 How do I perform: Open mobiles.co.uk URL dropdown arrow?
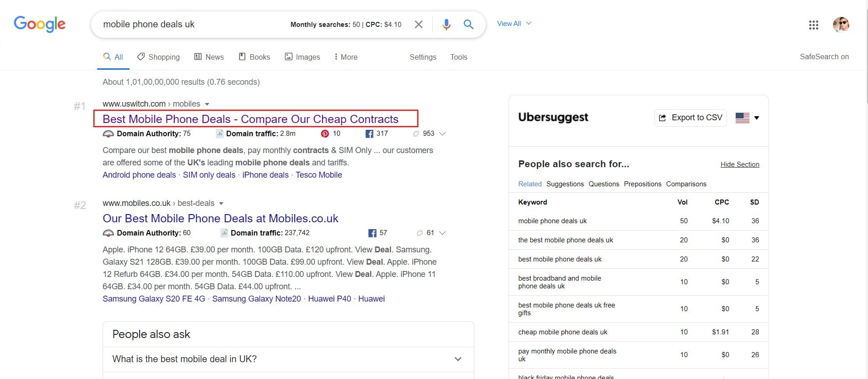221,203
